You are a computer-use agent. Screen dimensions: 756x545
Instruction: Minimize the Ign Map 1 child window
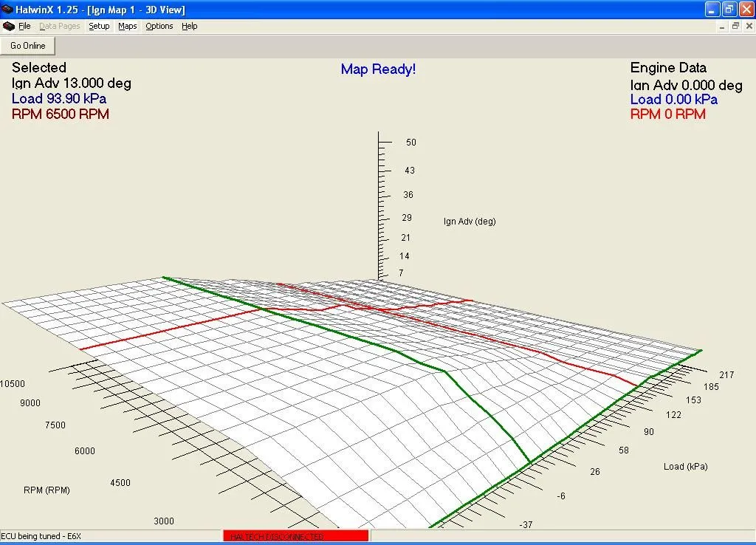click(x=721, y=25)
